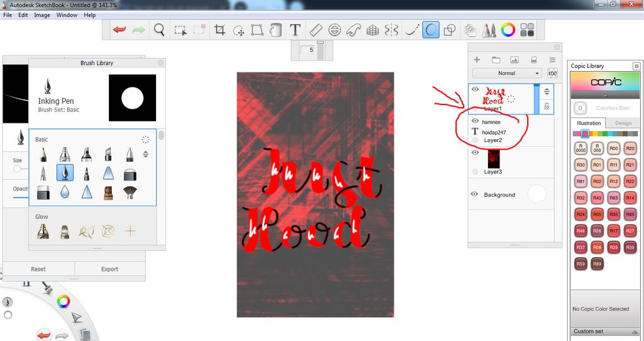This screenshot has height=341, width=644.
Task: Choose the water drop smear brush
Action: [65, 192]
